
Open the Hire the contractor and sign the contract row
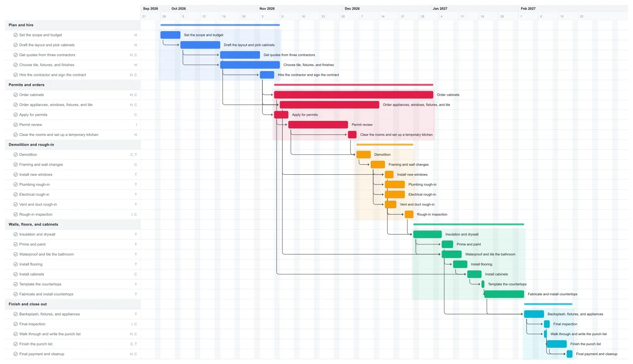click(73, 75)
